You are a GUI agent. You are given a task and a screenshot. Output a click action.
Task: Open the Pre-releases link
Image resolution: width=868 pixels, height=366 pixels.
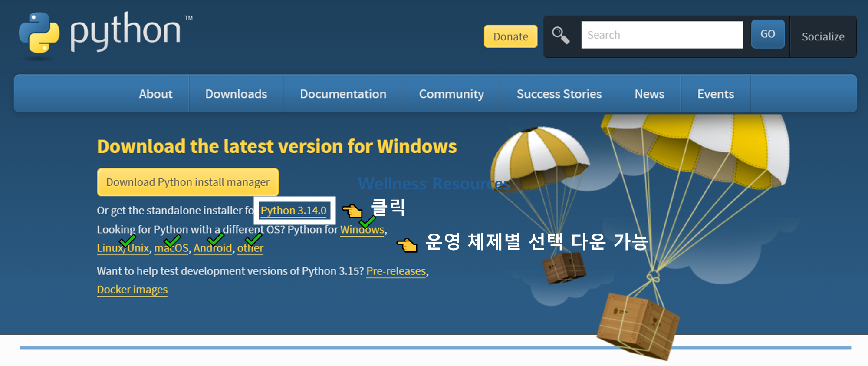coord(396,271)
